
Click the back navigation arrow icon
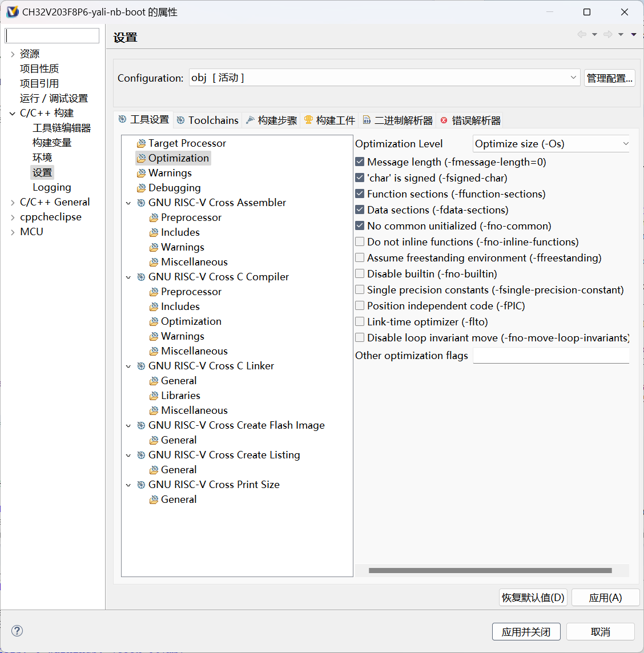582,35
